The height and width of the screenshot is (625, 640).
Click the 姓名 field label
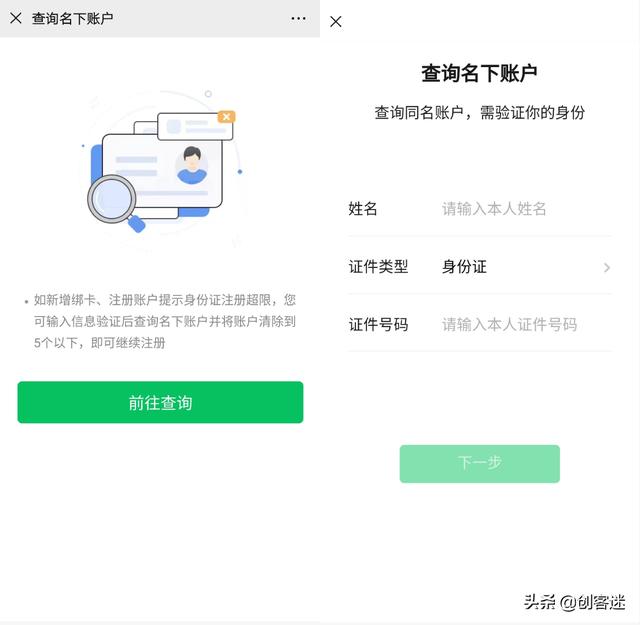coord(362,209)
